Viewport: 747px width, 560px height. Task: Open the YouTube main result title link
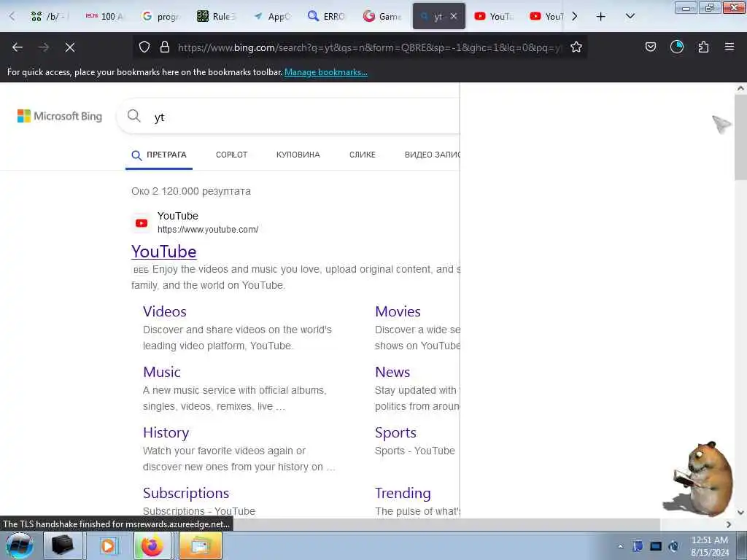[x=164, y=252]
